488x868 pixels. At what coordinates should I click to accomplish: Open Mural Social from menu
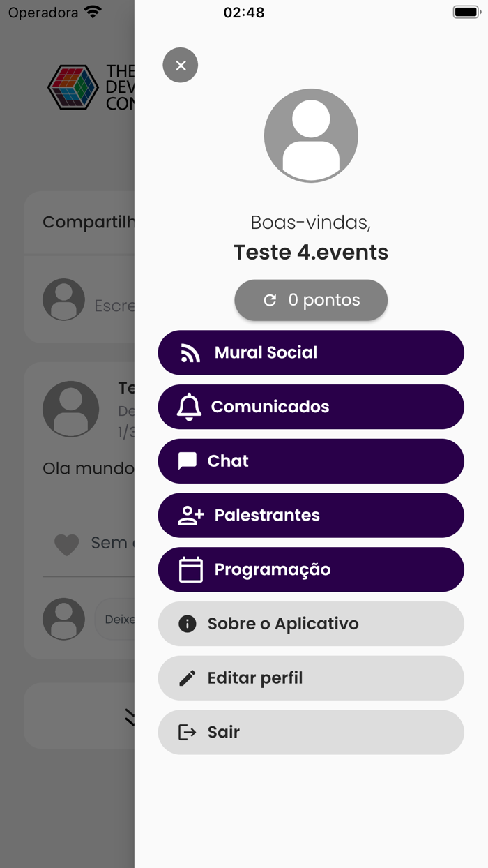pyautogui.click(x=310, y=352)
